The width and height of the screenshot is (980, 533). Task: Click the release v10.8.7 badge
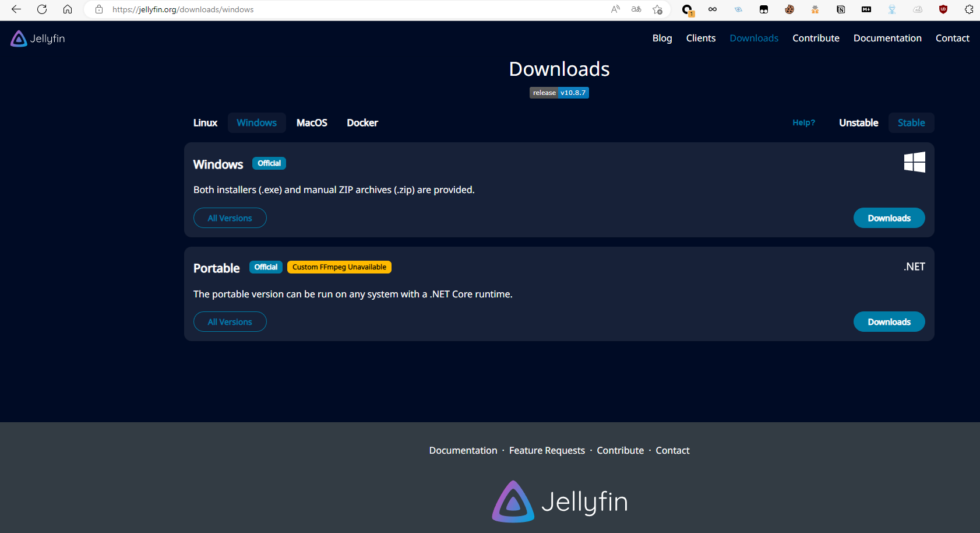coord(559,93)
